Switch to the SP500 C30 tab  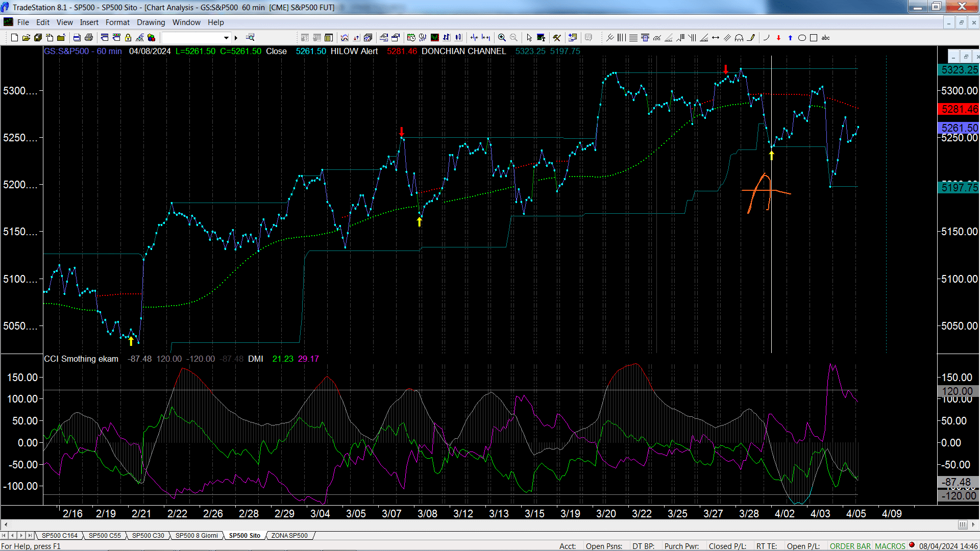[148, 536]
